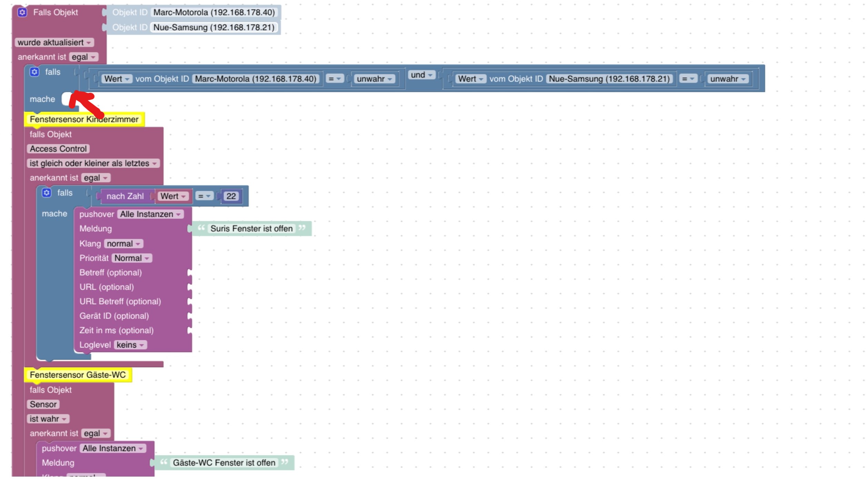Open gear settings on Falls Objekt block
Screen dimensions: 868x479
click(22, 12)
